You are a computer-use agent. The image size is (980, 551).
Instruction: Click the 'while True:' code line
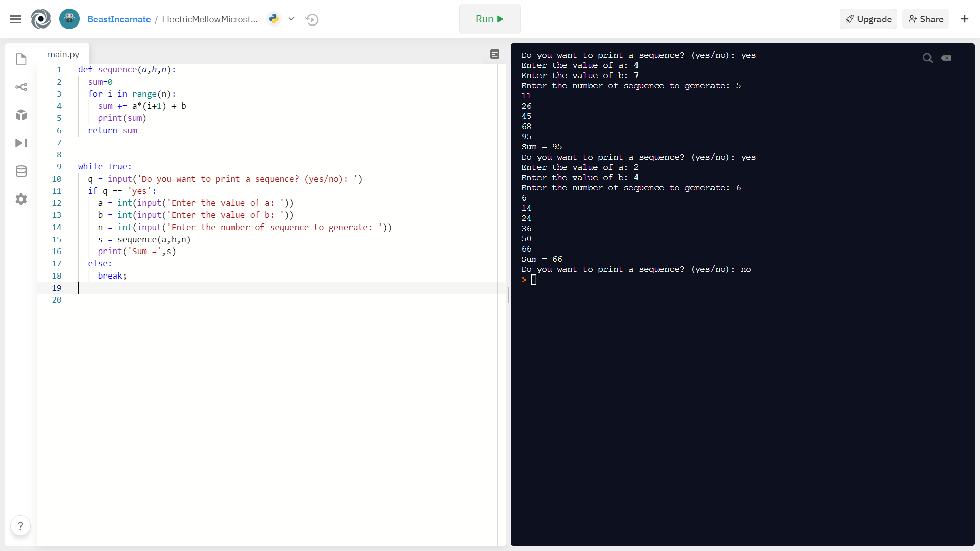click(105, 167)
